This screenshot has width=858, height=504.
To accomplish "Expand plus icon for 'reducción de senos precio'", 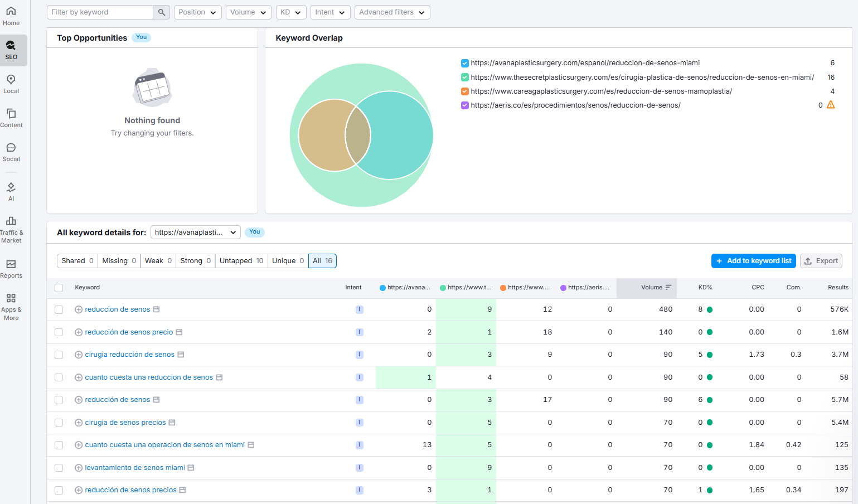I will (x=79, y=332).
